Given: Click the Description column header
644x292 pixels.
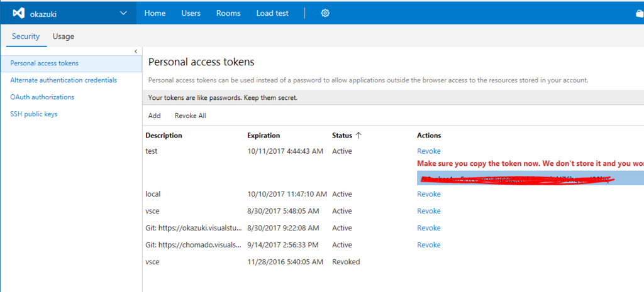Looking at the screenshot, I should point(164,136).
